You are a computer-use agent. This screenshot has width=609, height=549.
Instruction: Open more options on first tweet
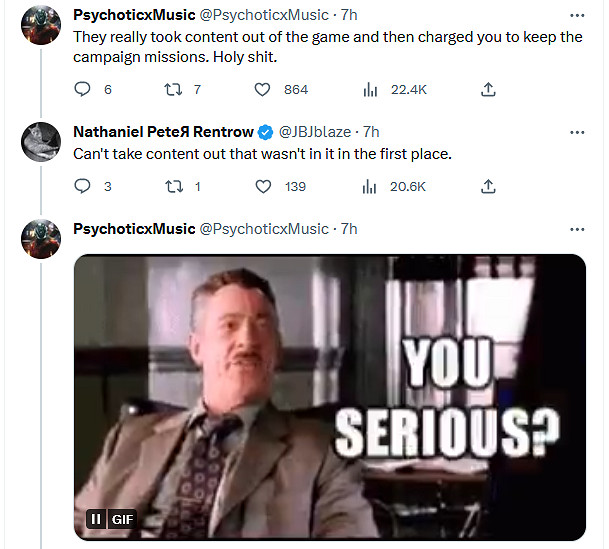pyautogui.click(x=577, y=15)
